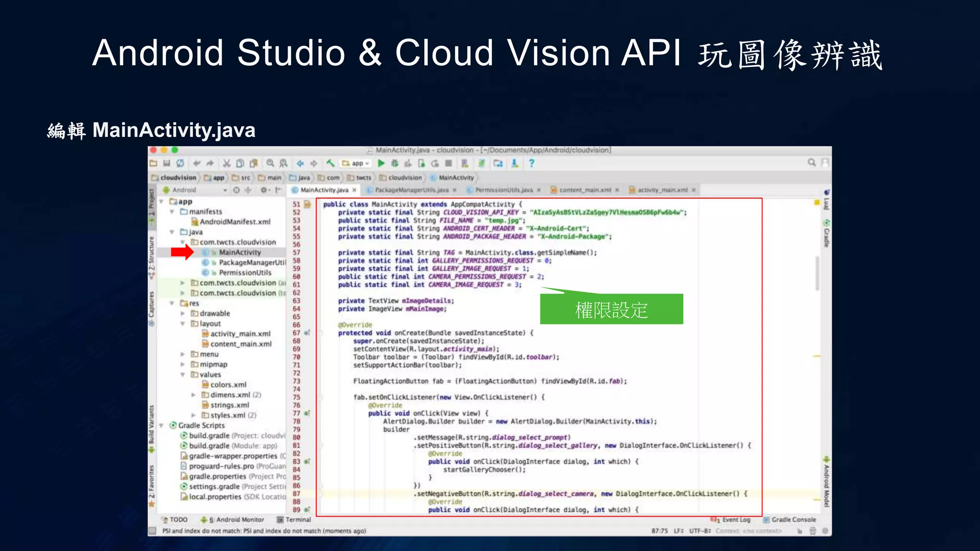Screen dimensions: 980x551
Task: Click the Synchronize refresh icon
Action: (180, 163)
